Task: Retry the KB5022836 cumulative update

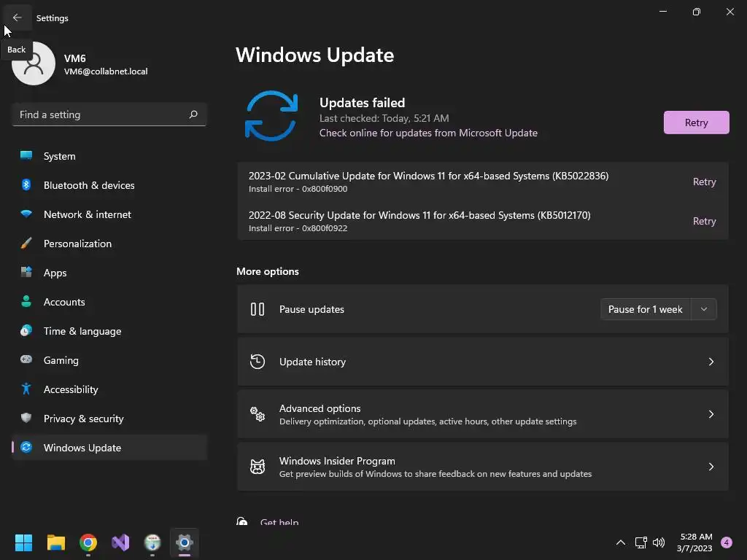Action: (x=704, y=182)
